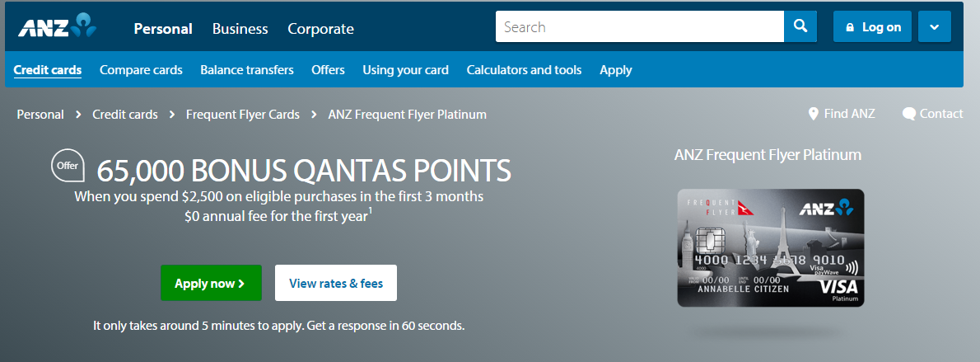Click the ANZ logo
The width and height of the screenshot is (980, 362).
[x=57, y=27]
